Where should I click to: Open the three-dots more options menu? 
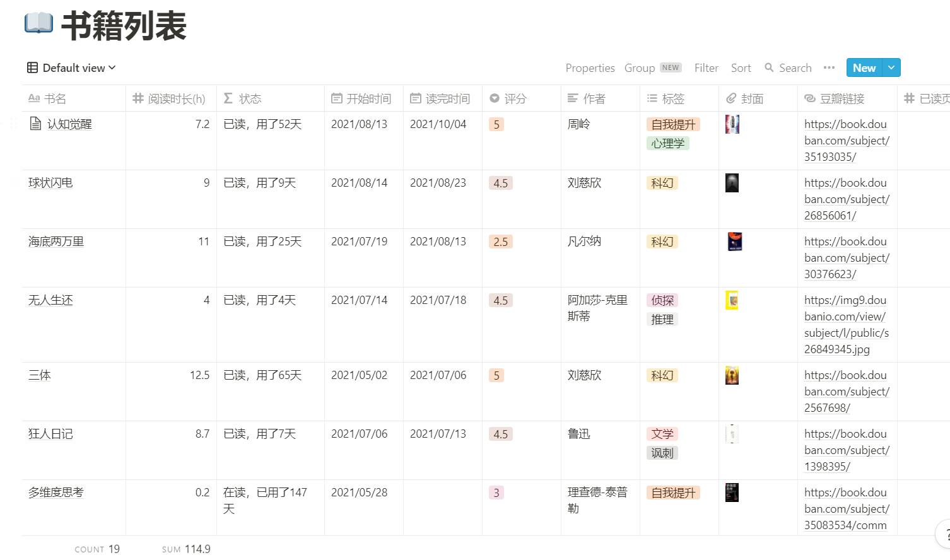[829, 67]
